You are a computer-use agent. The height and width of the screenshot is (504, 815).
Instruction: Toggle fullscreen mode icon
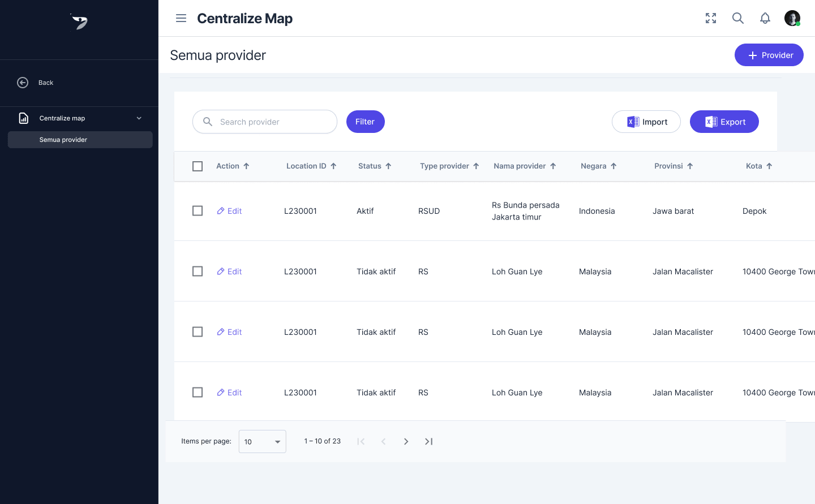coord(711,18)
